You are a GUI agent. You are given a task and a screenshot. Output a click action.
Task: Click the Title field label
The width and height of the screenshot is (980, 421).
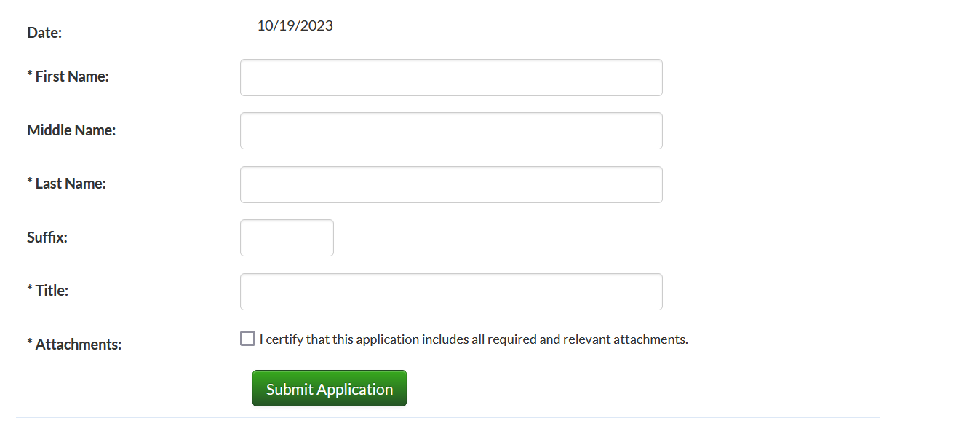point(52,291)
